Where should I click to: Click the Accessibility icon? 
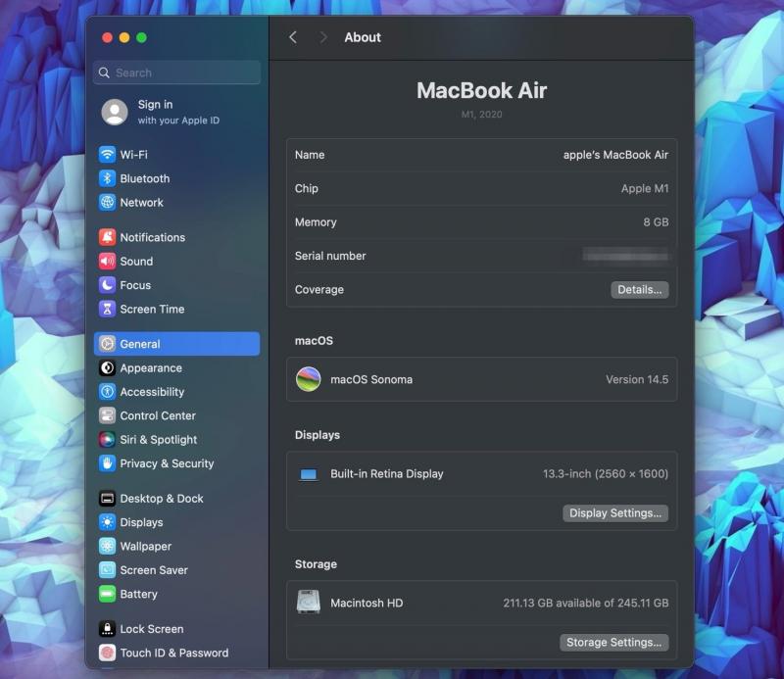coord(107,392)
